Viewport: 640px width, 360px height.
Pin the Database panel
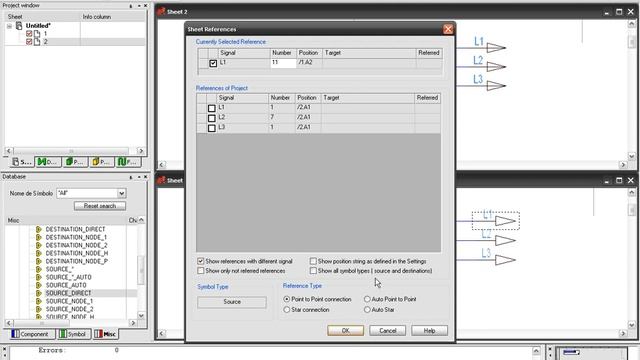[x=131, y=177]
